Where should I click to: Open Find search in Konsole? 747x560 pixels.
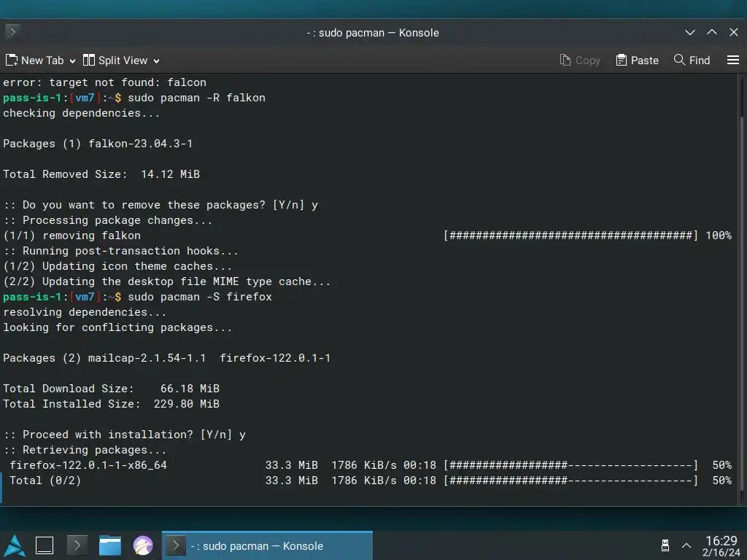coord(692,61)
